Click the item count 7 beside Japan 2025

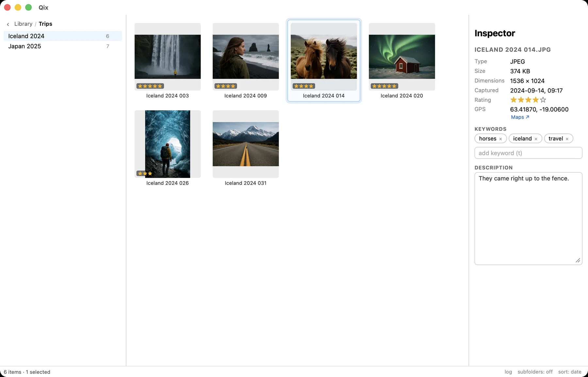tap(107, 46)
